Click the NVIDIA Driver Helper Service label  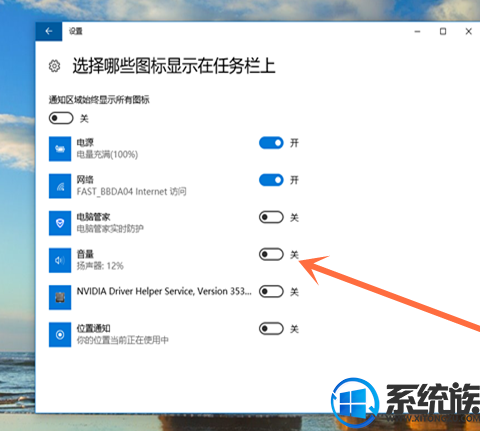pos(164,291)
